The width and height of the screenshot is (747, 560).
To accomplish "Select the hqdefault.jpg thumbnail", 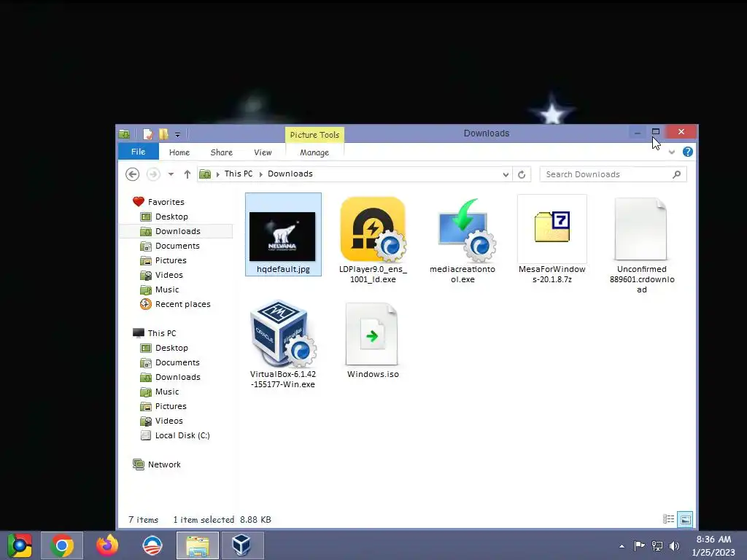I will [282, 236].
